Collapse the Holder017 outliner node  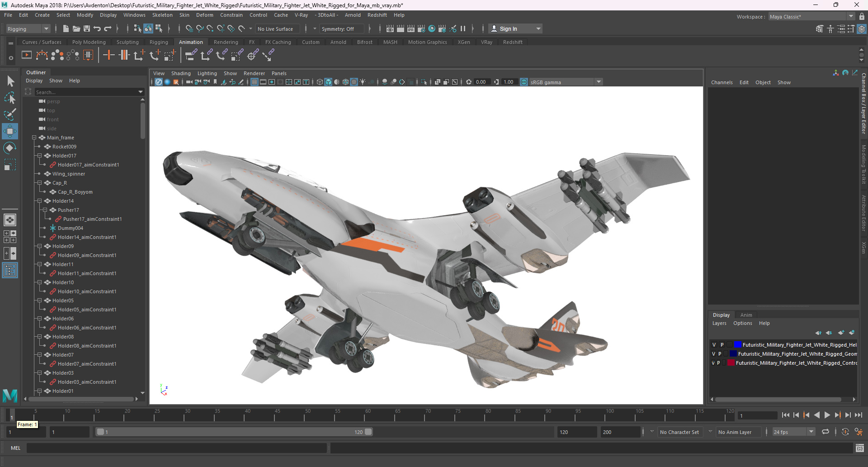coord(39,156)
